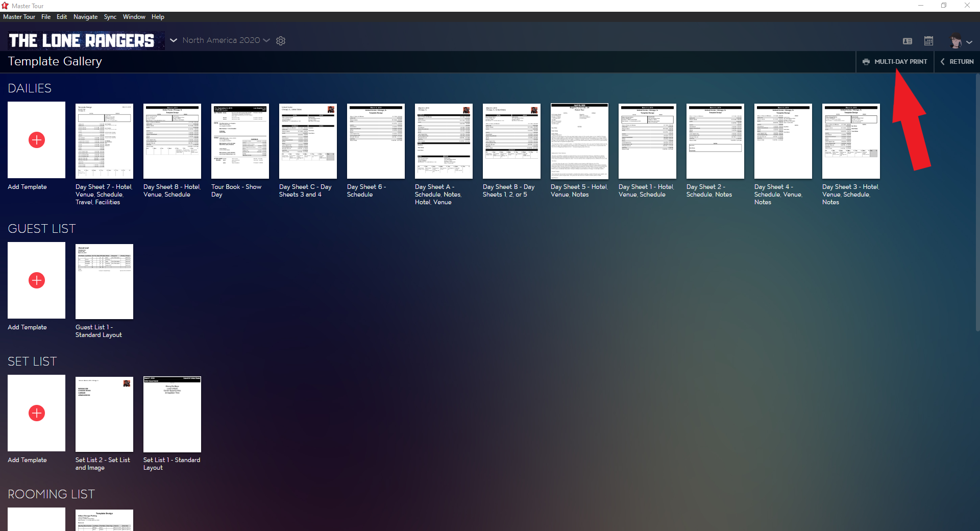This screenshot has width=980, height=531.
Task: Click 'Add Template' label under Dailies
Action: pos(27,187)
